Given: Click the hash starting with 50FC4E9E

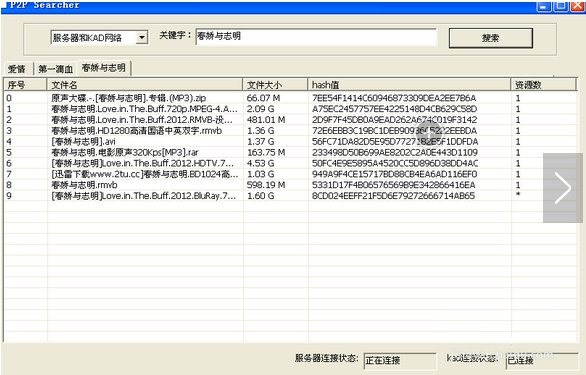Looking at the screenshot, I should pyautogui.click(x=395, y=163).
